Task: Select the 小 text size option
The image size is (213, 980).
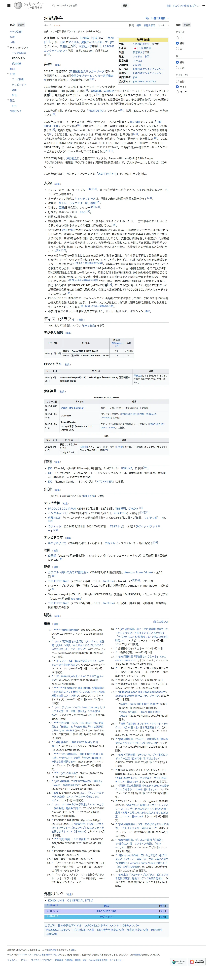Action: [x=177, y=38]
